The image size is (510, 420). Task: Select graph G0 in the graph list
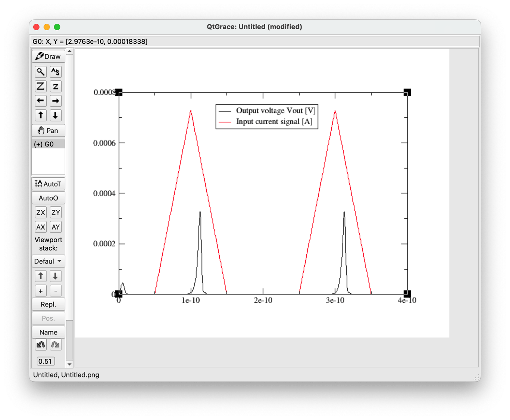tap(48, 144)
